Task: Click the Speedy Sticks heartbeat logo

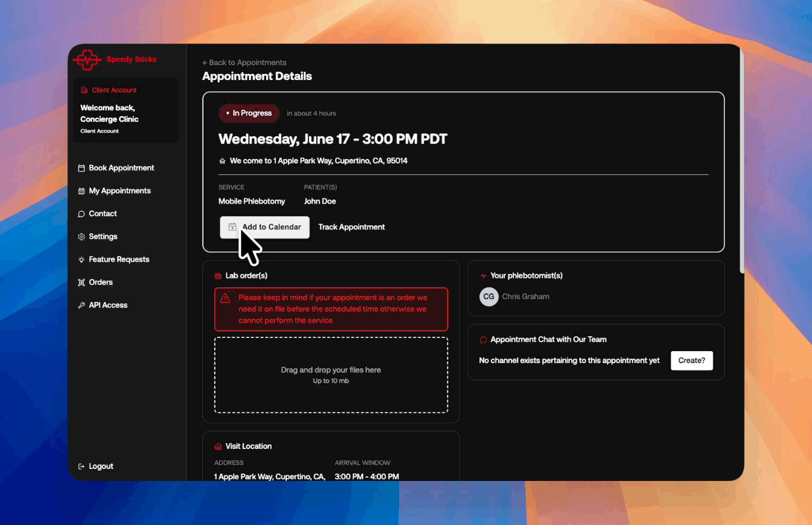Action: point(87,59)
